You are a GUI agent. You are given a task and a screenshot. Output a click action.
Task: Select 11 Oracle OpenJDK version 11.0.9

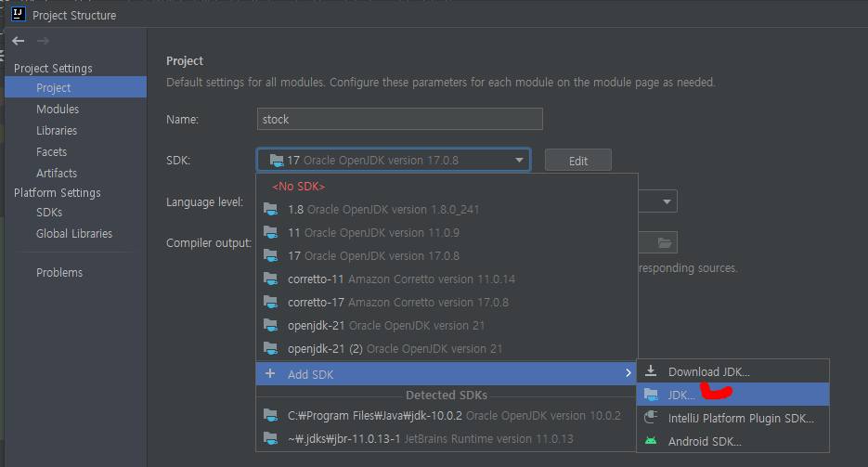[447, 232]
